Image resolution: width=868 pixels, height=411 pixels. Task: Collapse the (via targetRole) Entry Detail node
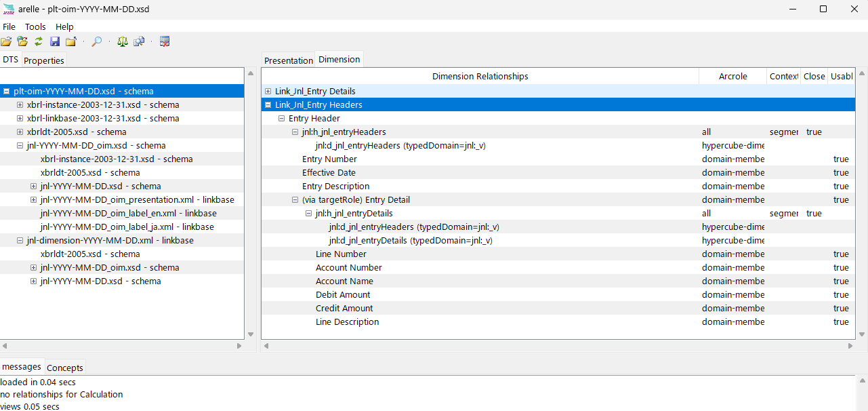[295, 199]
